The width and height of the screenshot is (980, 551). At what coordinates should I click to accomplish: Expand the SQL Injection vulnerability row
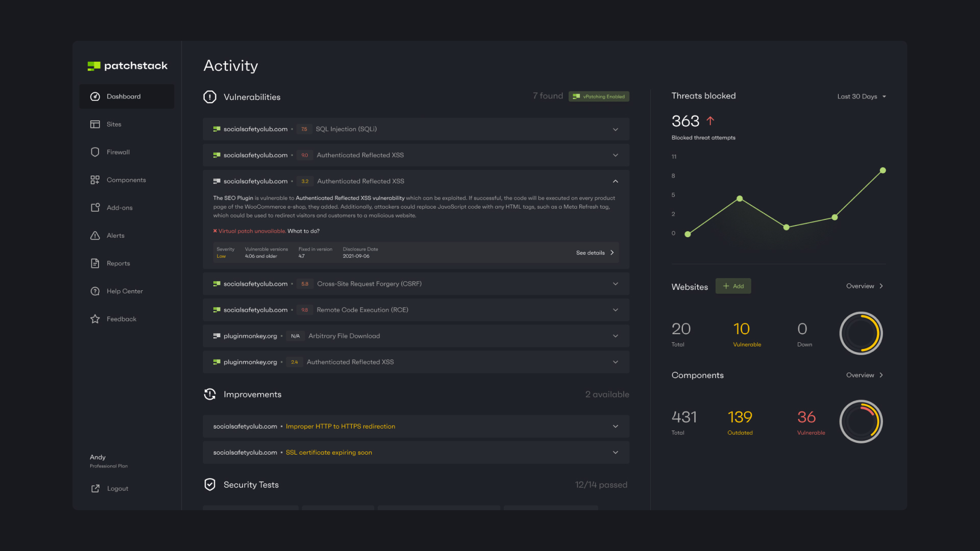pyautogui.click(x=615, y=129)
